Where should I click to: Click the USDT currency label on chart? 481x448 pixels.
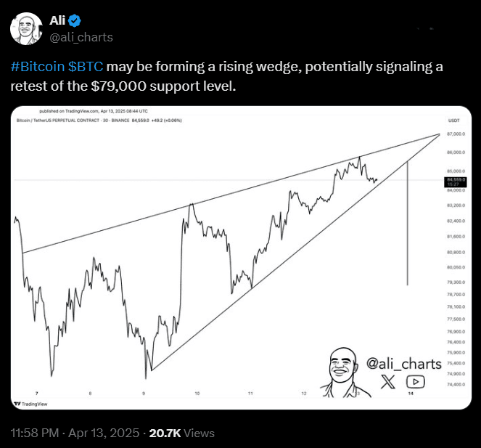pyautogui.click(x=454, y=121)
